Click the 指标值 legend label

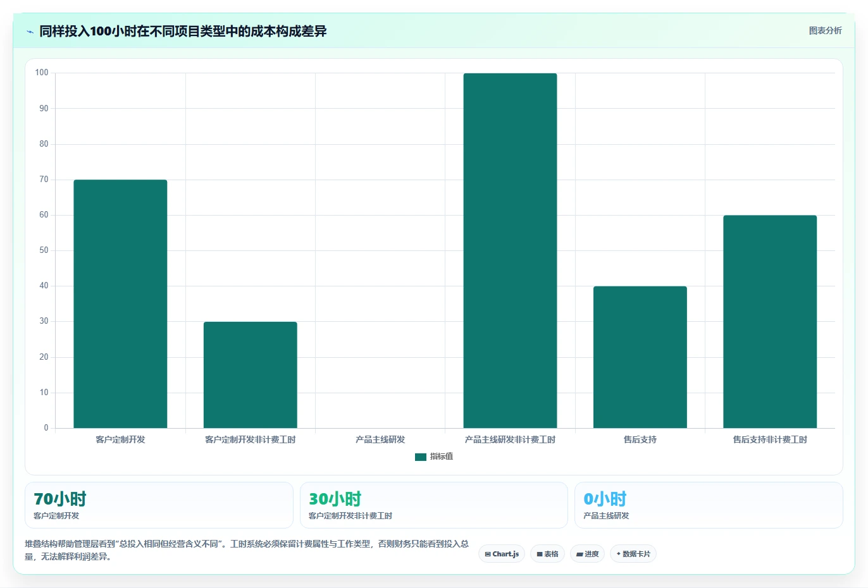tap(442, 456)
